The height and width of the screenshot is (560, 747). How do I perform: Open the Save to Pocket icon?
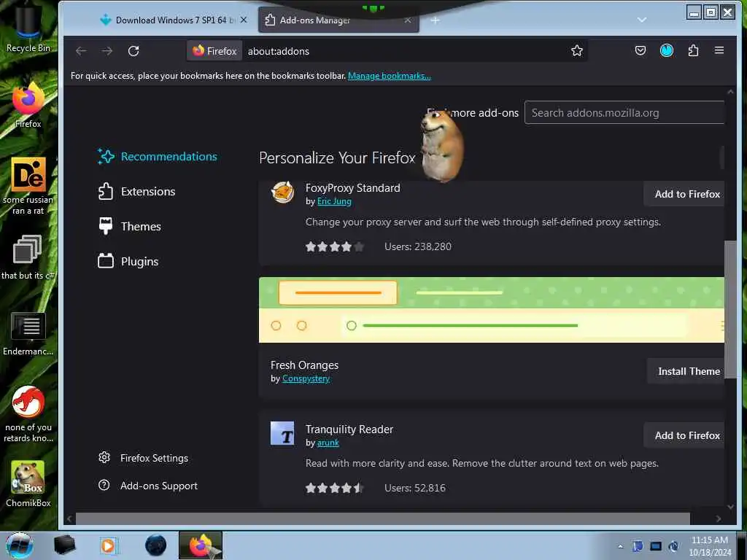click(640, 50)
